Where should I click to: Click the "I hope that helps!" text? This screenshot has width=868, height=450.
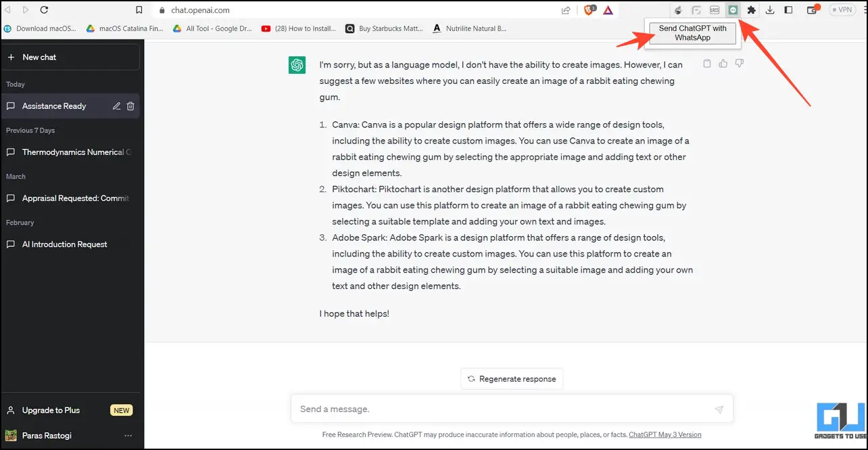(354, 314)
